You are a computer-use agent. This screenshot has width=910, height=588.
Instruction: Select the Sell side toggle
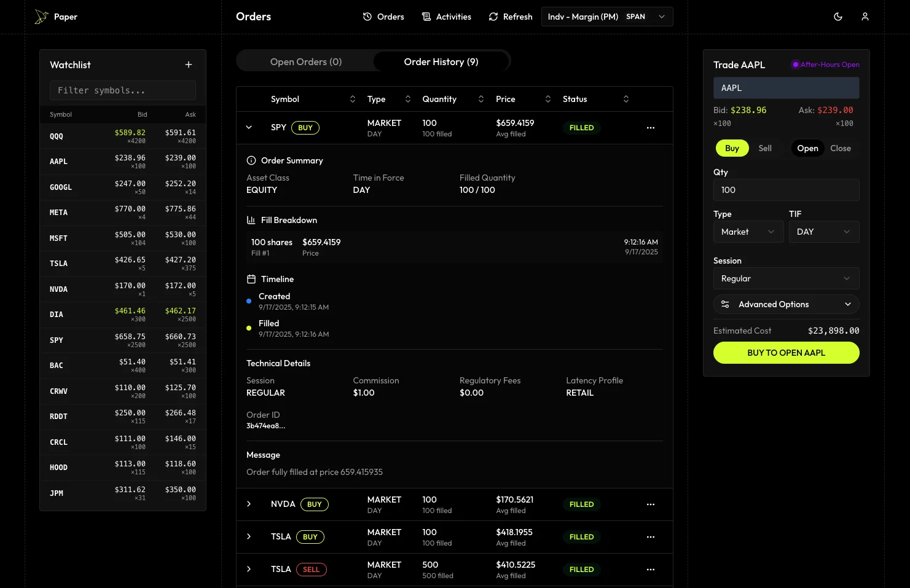(x=764, y=148)
